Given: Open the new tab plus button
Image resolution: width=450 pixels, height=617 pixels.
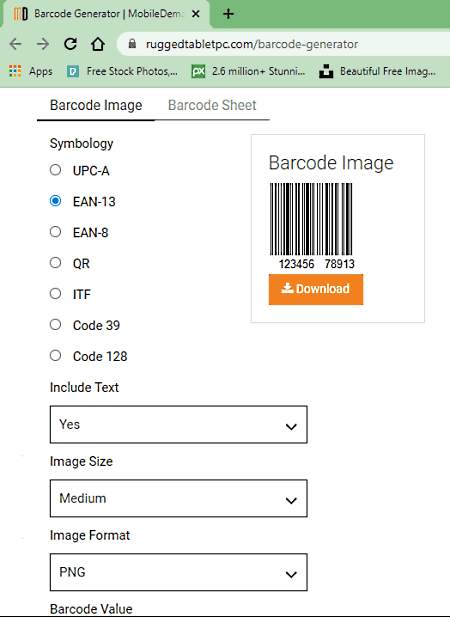Looking at the screenshot, I should coord(228,14).
